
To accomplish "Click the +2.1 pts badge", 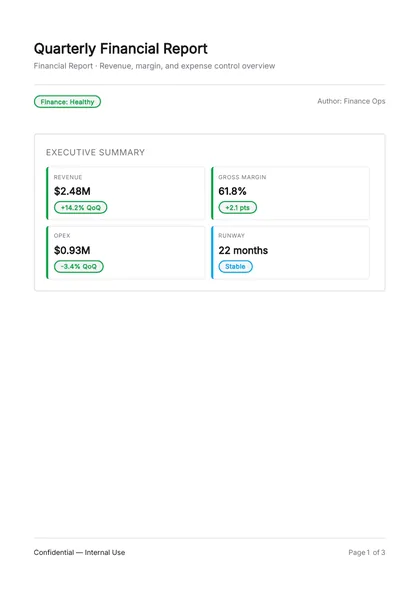I will [x=237, y=208].
